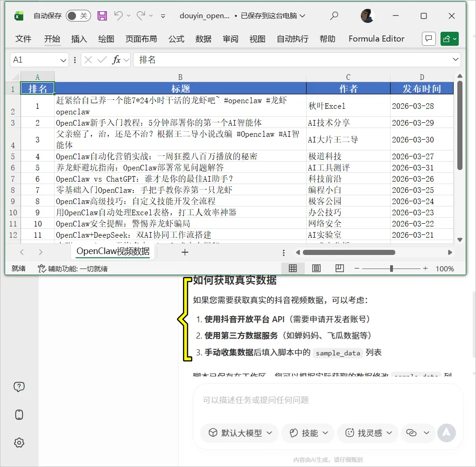476x467 pixels.
Task: Open the 默认大模型 model dropdown
Action: pyautogui.click(x=240, y=432)
